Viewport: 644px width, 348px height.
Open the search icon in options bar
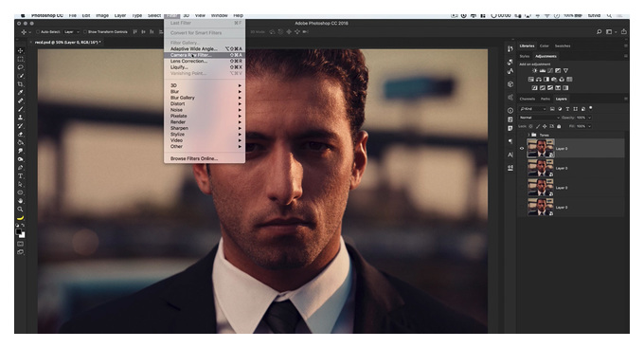[599, 31]
